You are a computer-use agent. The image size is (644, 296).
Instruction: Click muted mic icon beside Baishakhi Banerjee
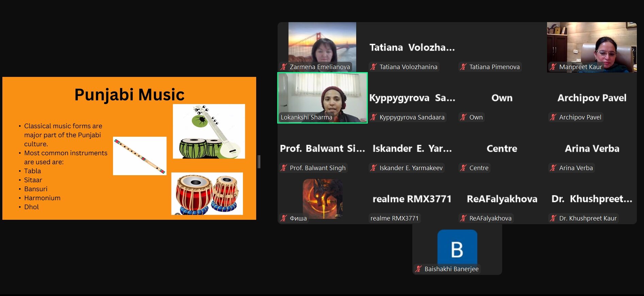tap(418, 269)
